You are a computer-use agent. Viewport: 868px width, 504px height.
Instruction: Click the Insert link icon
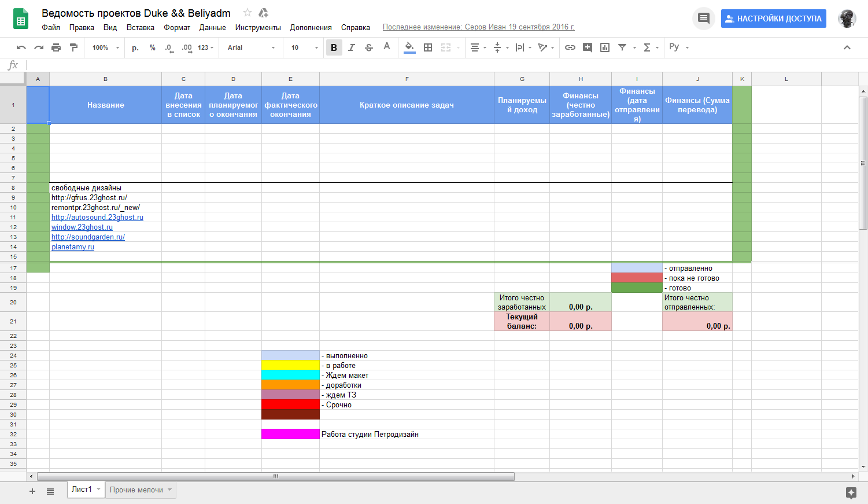pyautogui.click(x=570, y=47)
